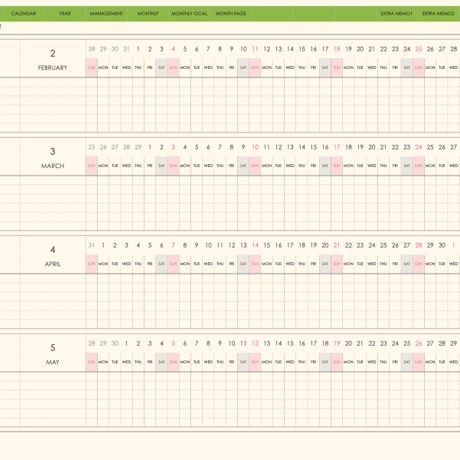Viewport: 460px width, 460px height.
Task: Select date 1 in the February row
Action: coord(138,49)
